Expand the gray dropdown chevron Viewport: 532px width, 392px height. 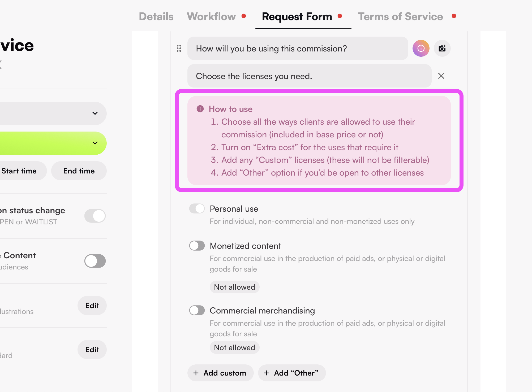(95, 113)
